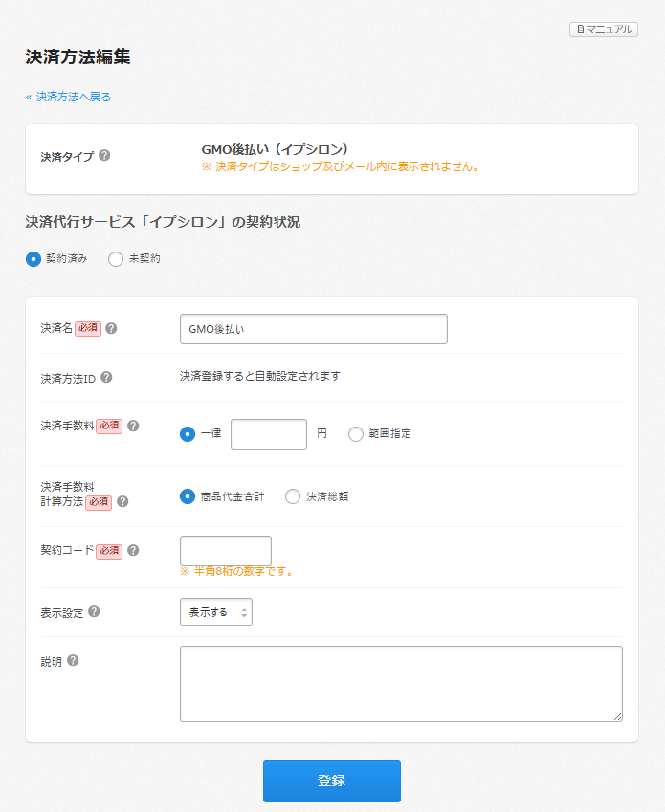Select the 未契約 radio button
665x812 pixels.
[x=116, y=258]
